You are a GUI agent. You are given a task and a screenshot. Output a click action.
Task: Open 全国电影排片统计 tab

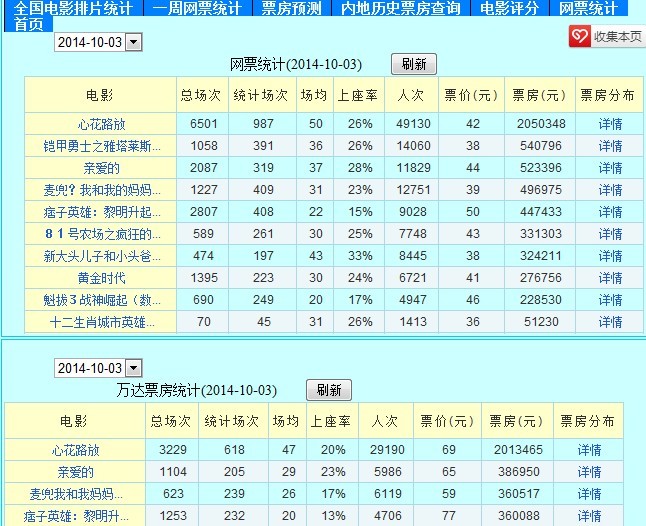[x=73, y=8]
